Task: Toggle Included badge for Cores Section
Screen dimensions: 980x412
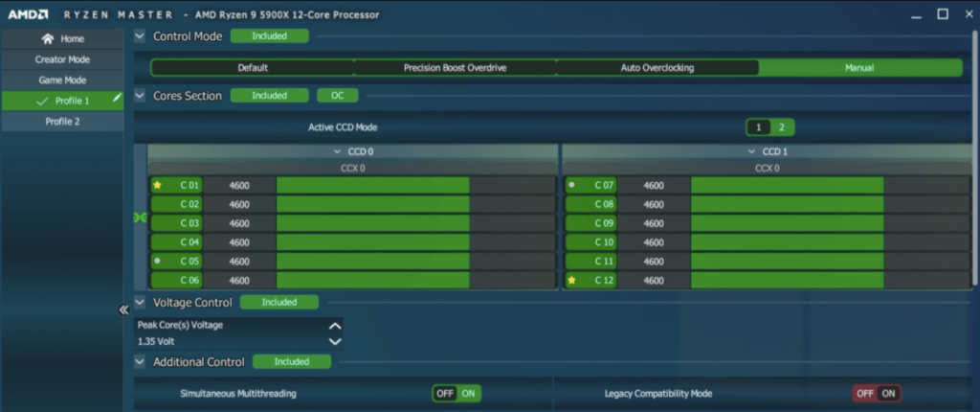Action: coord(269,95)
